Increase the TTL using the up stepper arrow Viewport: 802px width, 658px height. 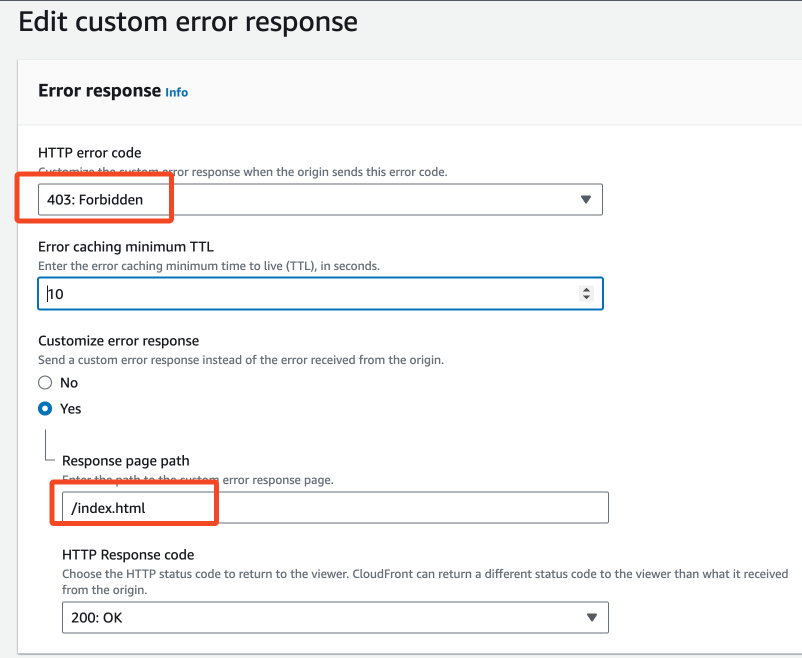click(x=586, y=289)
